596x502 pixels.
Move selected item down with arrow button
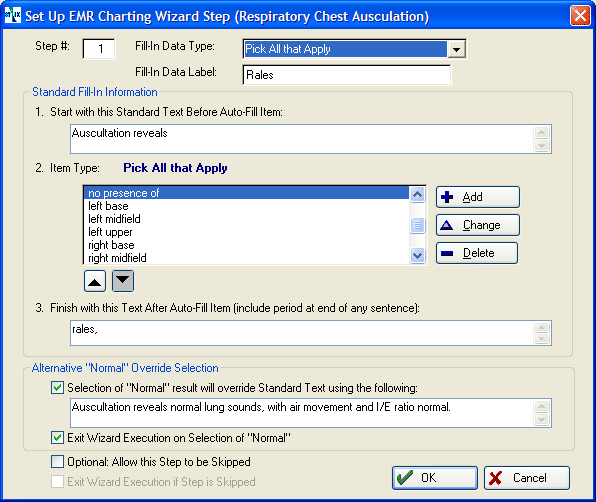(123, 281)
